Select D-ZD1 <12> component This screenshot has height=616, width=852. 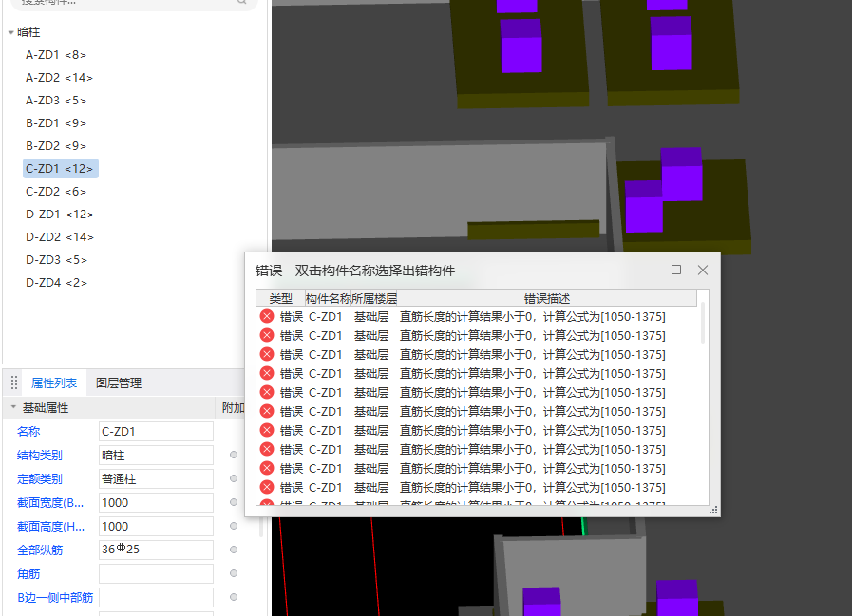[x=60, y=215]
